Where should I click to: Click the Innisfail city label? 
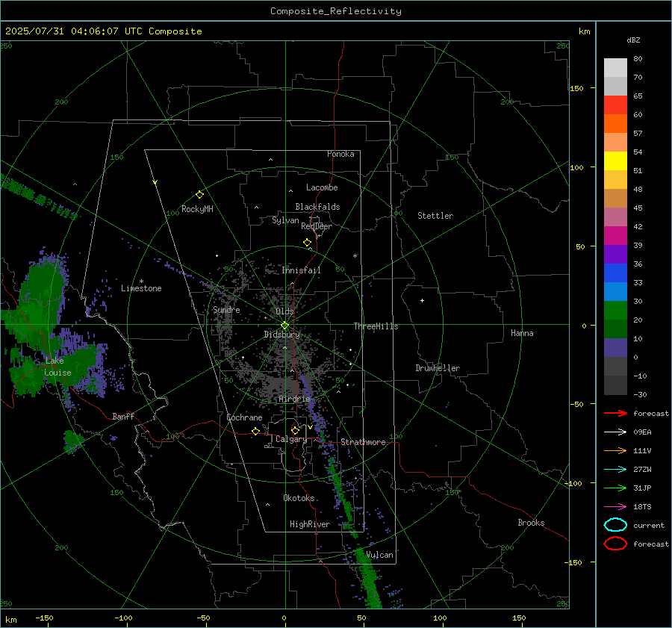tap(301, 270)
